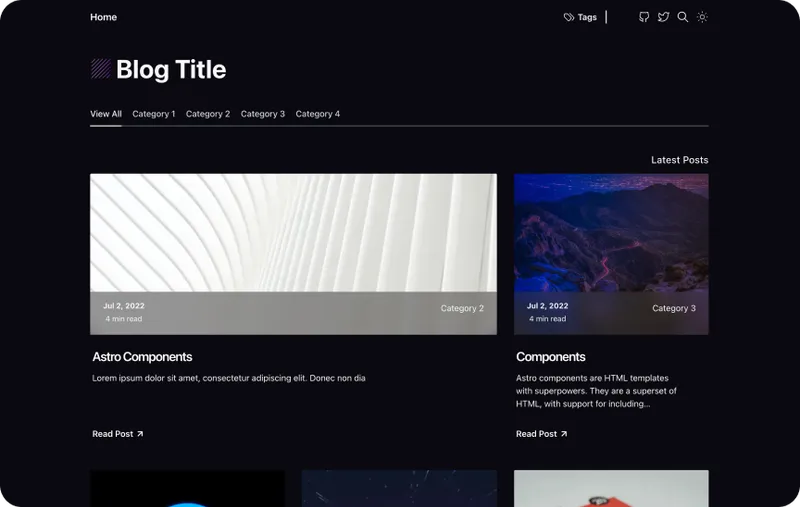
Task: Click arrow icon on Astro Components Read Post
Action: [x=140, y=434]
